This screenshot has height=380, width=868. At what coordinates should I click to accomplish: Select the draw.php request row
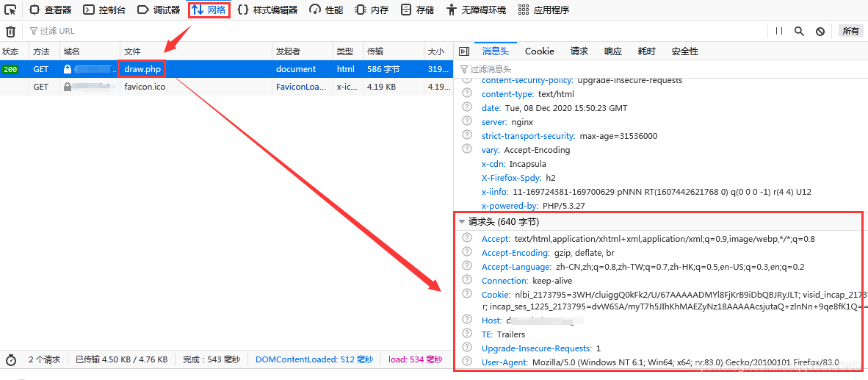tap(220, 69)
